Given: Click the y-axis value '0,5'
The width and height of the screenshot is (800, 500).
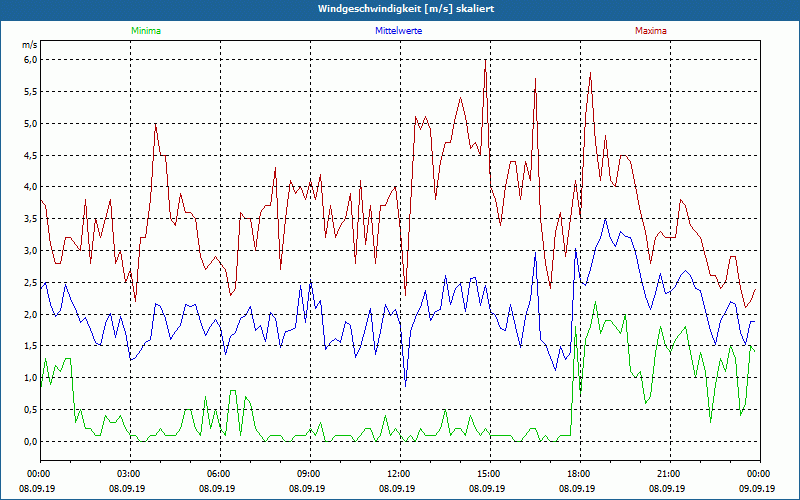Looking at the screenshot, I should pos(31,410).
